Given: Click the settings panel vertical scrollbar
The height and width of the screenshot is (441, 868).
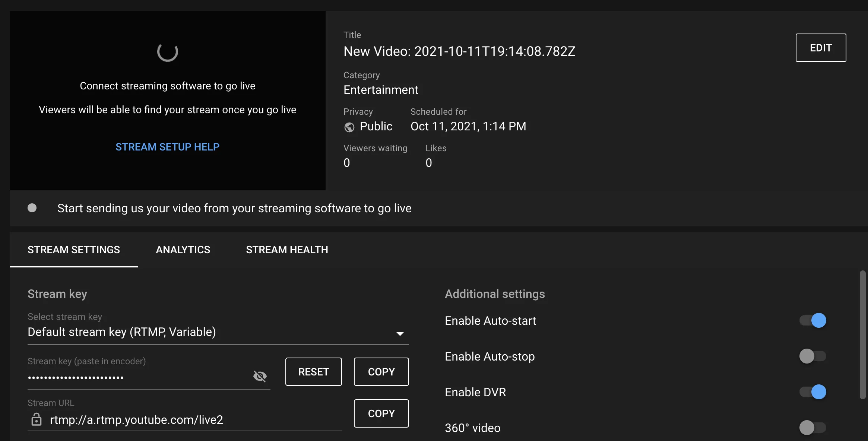Looking at the screenshot, I should pyautogui.click(x=862, y=334).
